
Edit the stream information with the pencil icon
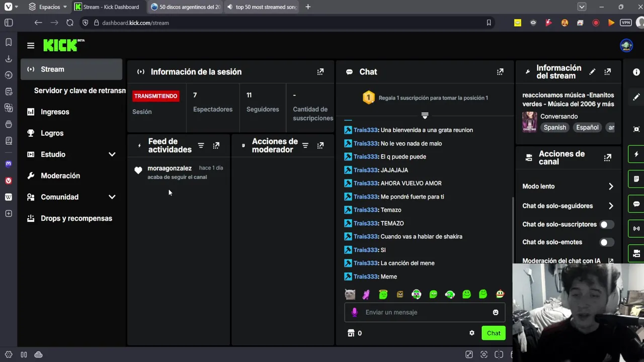pos(592,72)
